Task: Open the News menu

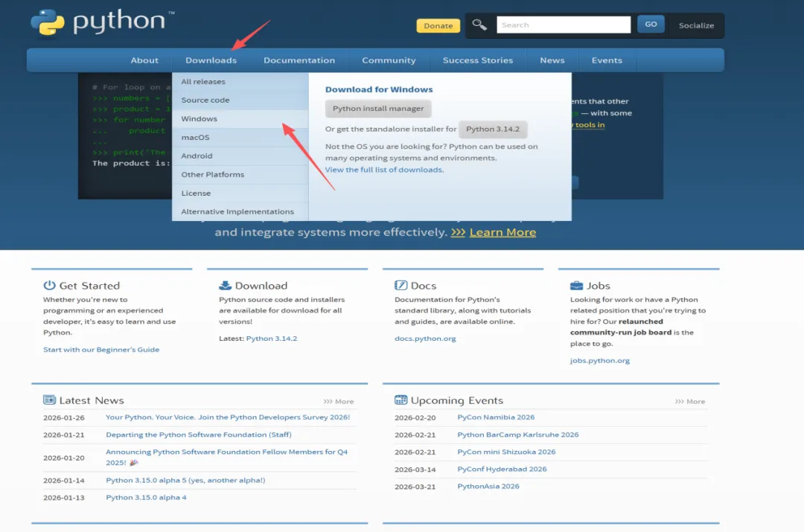Action: [552, 60]
